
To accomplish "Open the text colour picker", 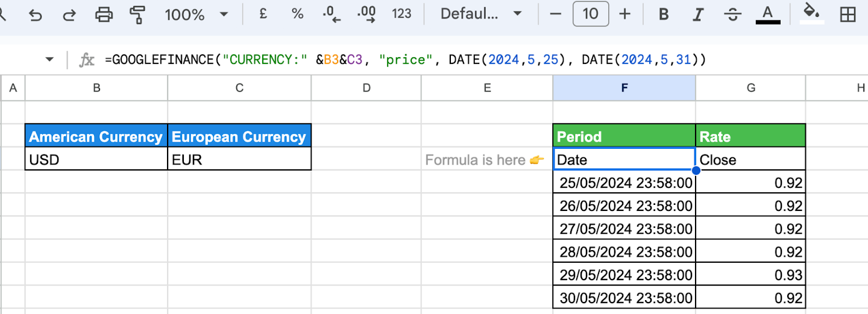I will point(767,14).
